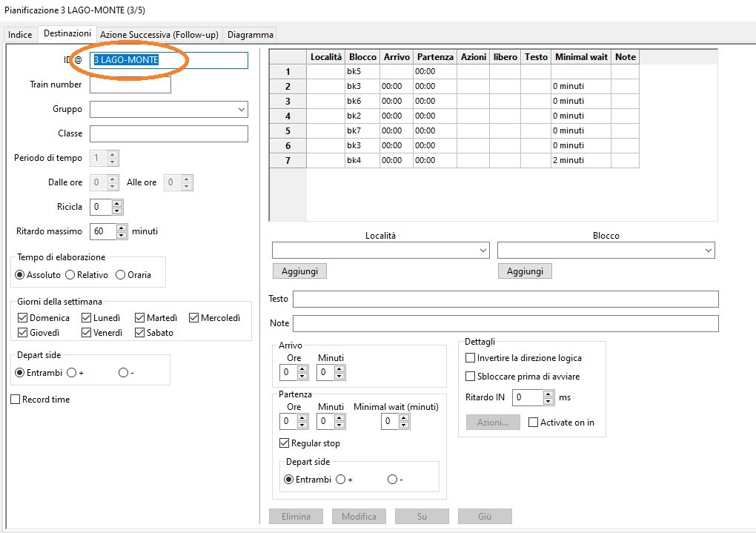Choose the Oraria radio button
The height and width of the screenshot is (533, 756).
coord(121,275)
